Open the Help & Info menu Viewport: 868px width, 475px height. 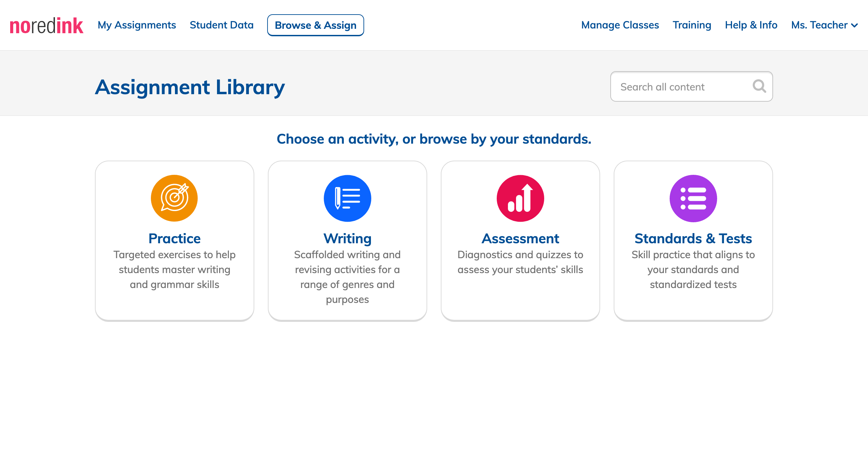click(x=751, y=25)
